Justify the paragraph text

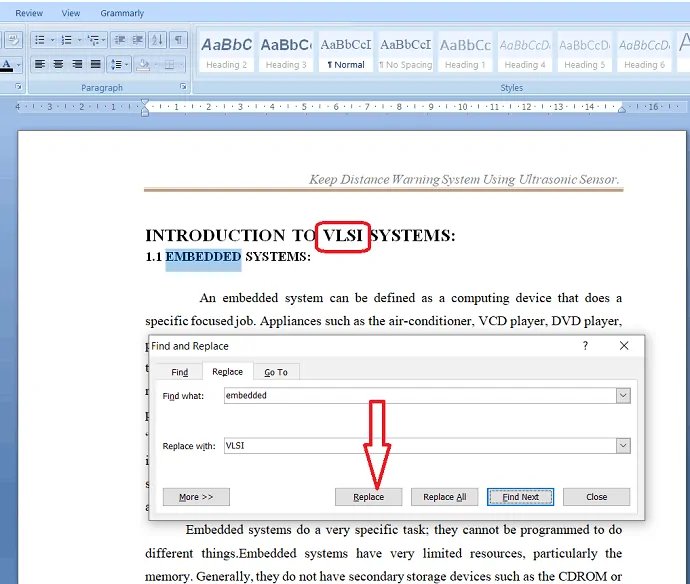point(95,64)
